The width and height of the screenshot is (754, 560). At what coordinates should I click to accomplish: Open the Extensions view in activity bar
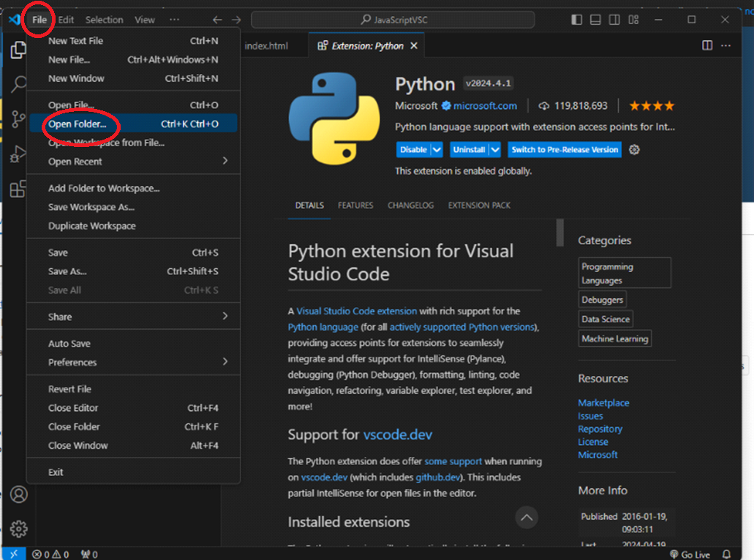click(18, 189)
